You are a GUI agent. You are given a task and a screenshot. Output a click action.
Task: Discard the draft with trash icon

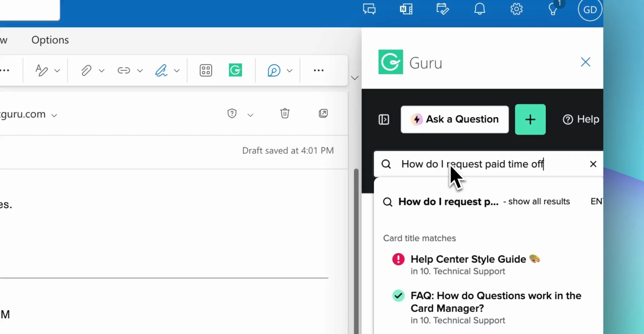(285, 113)
